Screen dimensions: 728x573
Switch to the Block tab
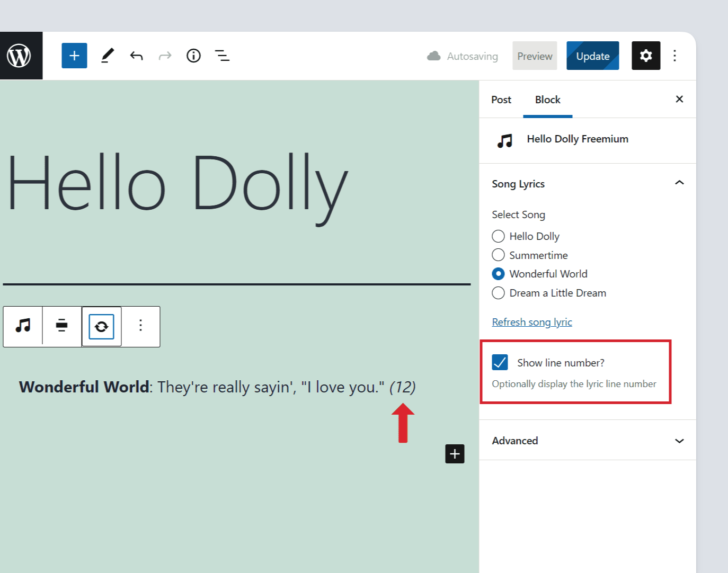(547, 100)
